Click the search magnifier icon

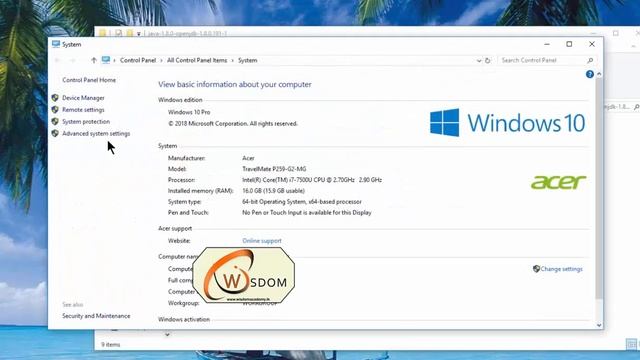(x=590, y=60)
